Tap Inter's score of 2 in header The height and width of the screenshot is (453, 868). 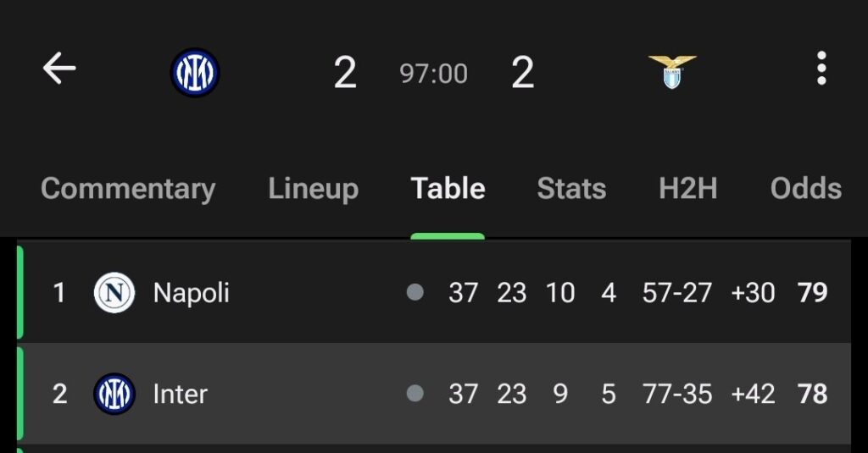point(345,73)
